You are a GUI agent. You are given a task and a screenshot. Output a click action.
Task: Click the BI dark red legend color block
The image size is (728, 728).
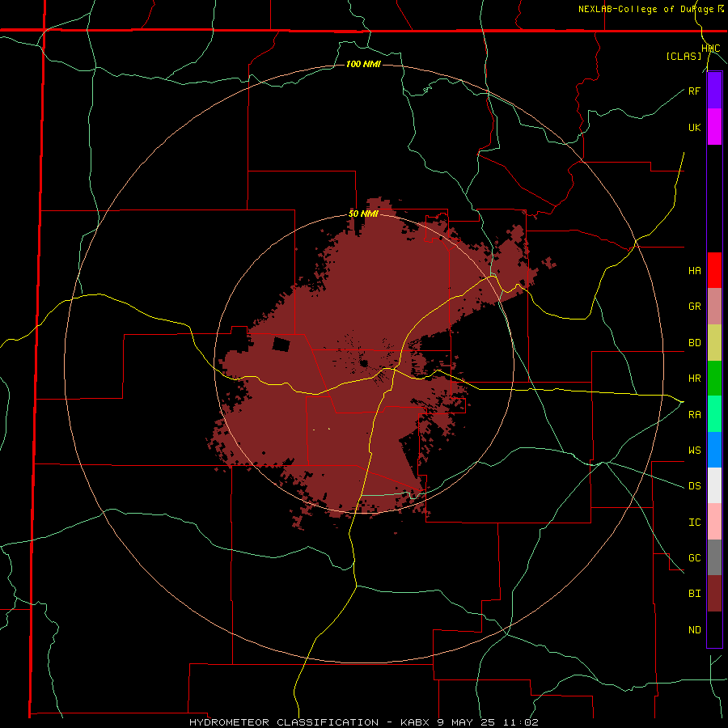click(714, 594)
